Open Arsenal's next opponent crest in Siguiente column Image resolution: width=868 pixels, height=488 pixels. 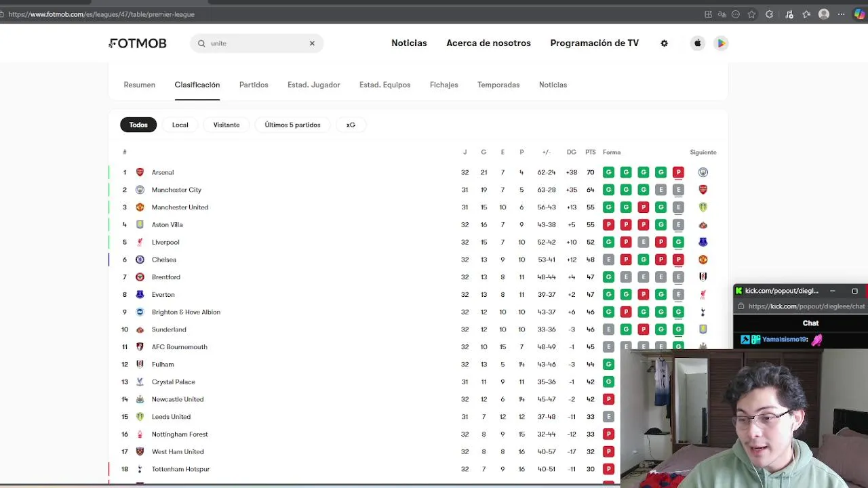(703, 172)
